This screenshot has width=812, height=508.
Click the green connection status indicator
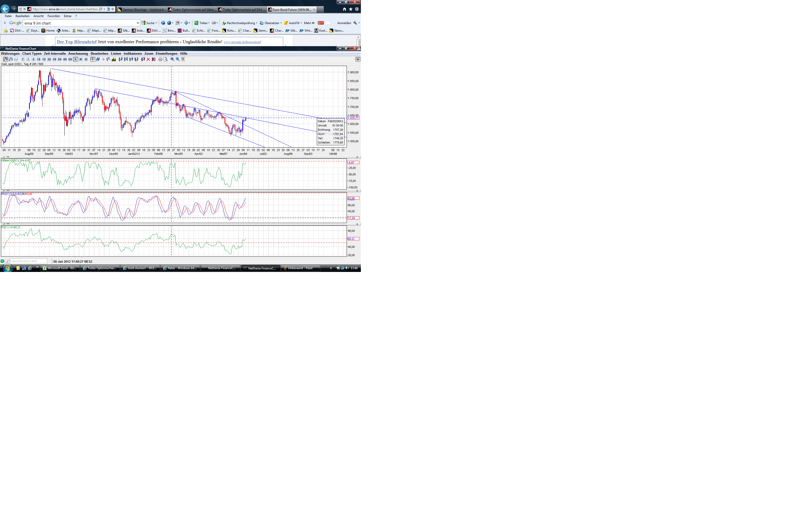[x=2, y=261]
